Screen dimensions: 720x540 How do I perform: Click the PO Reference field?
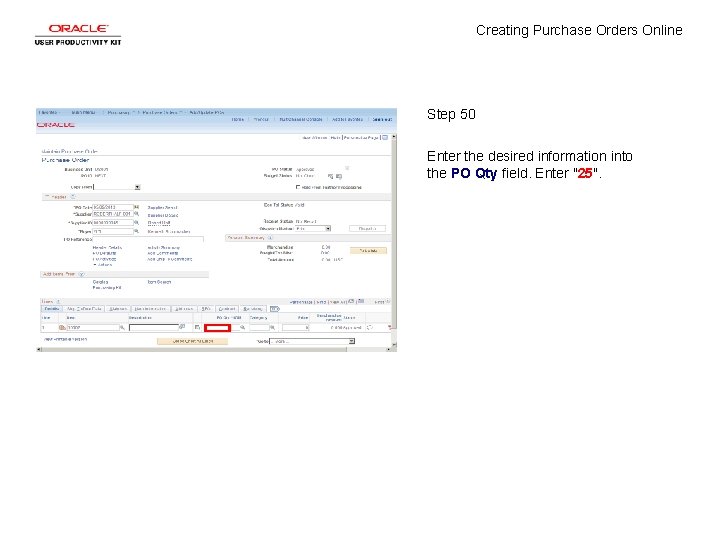point(148,239)
